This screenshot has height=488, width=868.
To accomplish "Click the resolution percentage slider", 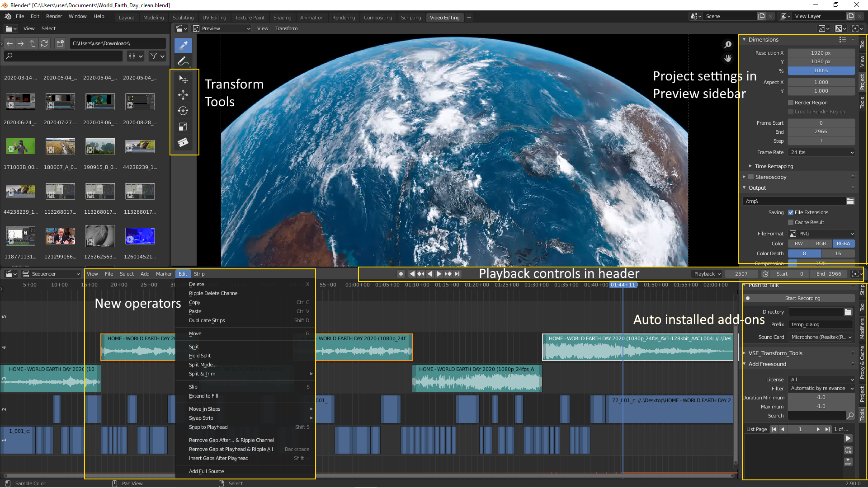I will tap(821, 70).
